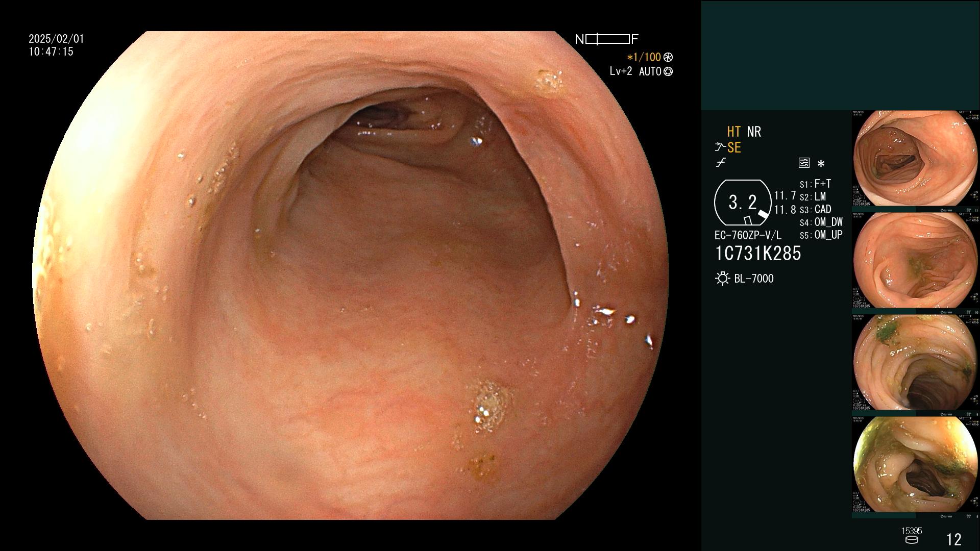Click the slashed f curve icon
The height and width of the screenshot is (551, 980).
coord(721,163)
